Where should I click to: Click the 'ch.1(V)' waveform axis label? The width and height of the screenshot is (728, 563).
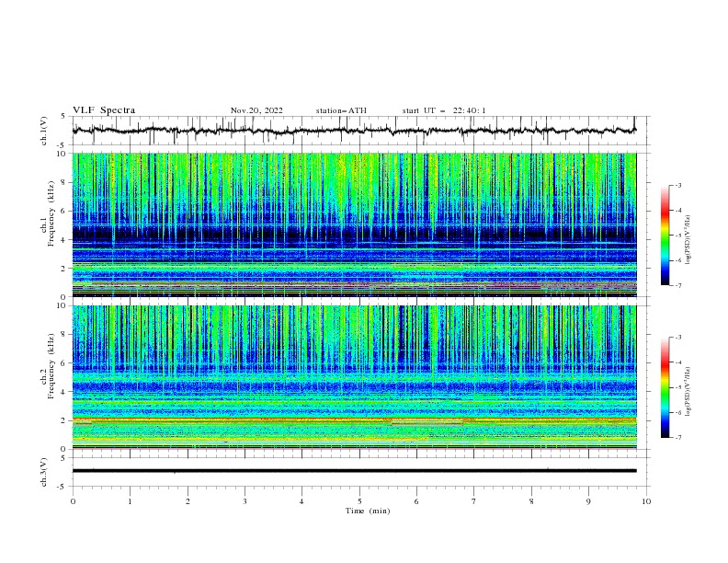click(x=44, y=131)
